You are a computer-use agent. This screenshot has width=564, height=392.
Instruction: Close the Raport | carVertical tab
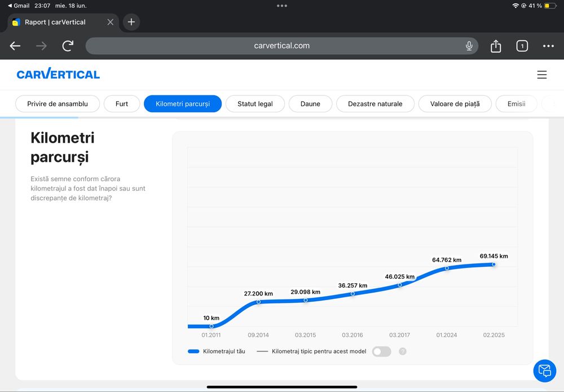coord(111,22)
